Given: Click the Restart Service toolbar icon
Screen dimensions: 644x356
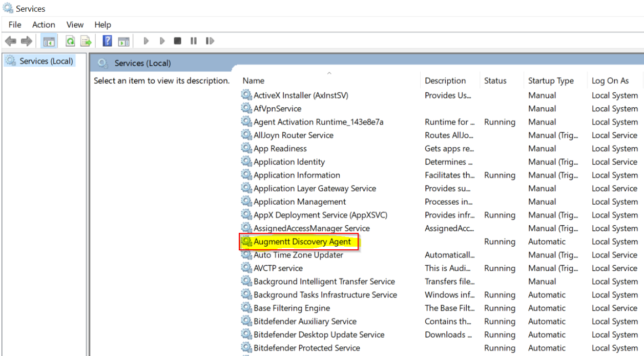Looking at the screenshot, I should [x=210, y=41].
